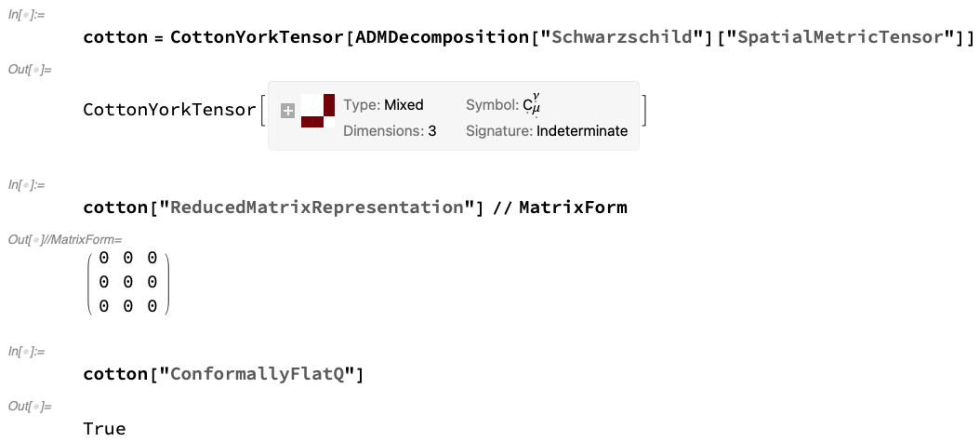Screen dimensions: 980x442
Task: Click the first Out[ ]= cell label
Action: (x=30, y=69)
